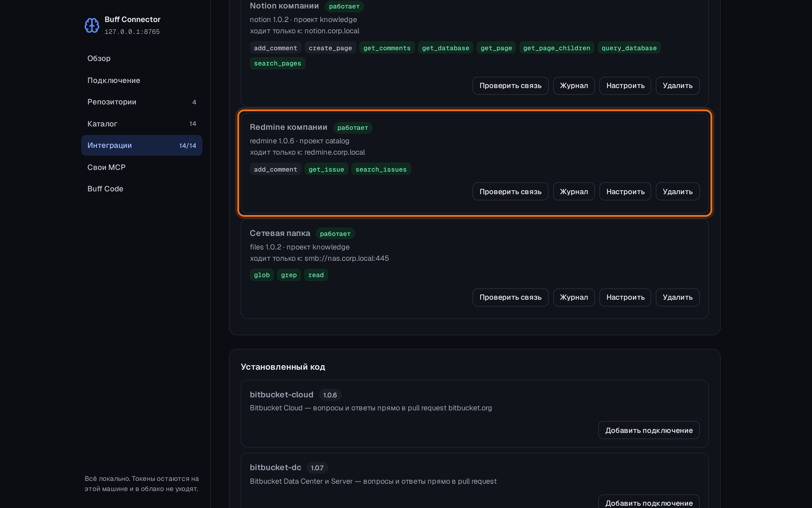Add connection for bitbucket-cloud

pyautogui.click(x=648, y=430)
